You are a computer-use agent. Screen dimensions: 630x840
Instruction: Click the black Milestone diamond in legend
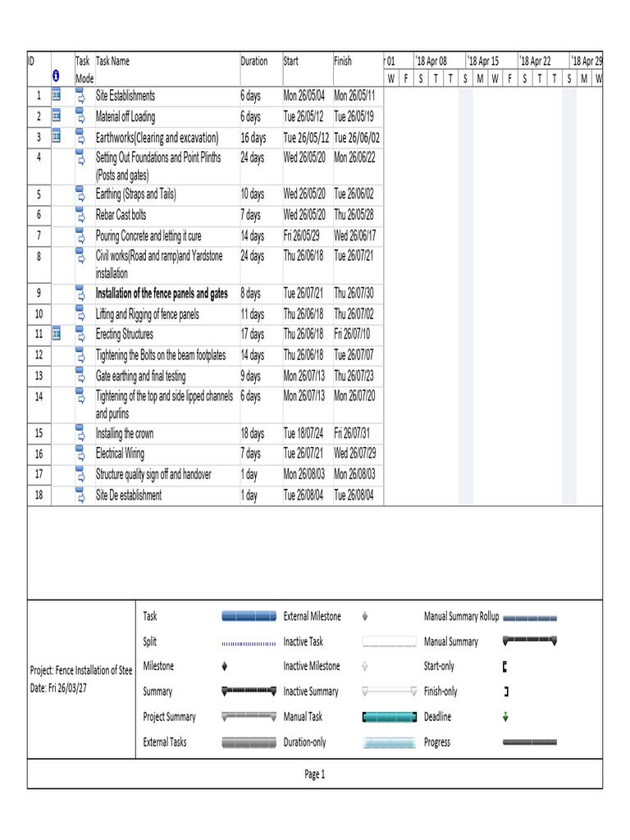click(x=225, y=666)
